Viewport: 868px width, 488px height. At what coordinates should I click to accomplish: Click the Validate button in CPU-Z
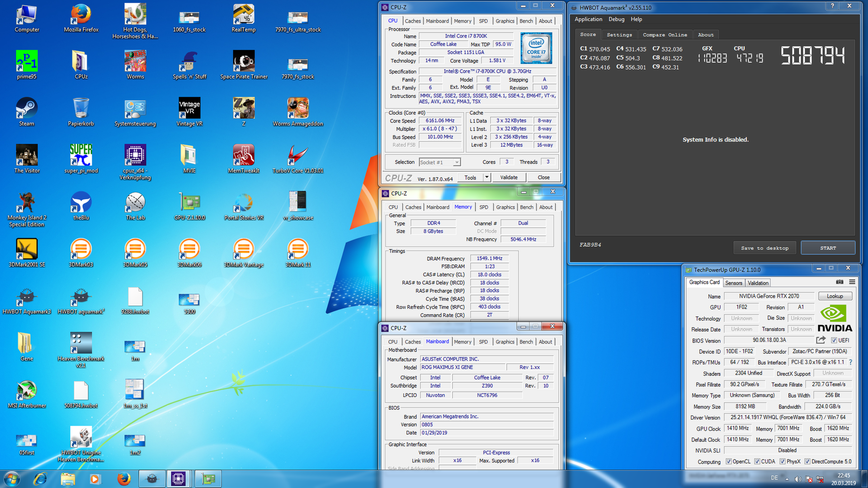[509, 177]
